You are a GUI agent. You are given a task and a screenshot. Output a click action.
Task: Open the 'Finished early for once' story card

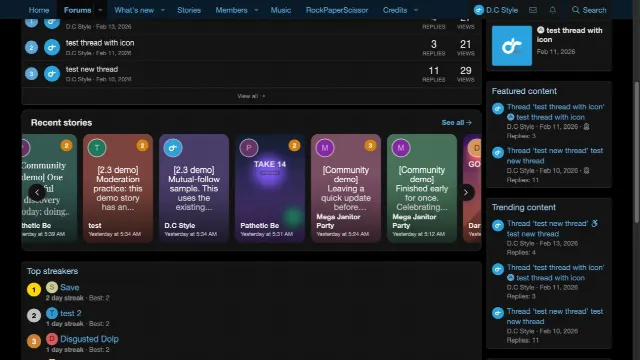click(x=422, y=188)
